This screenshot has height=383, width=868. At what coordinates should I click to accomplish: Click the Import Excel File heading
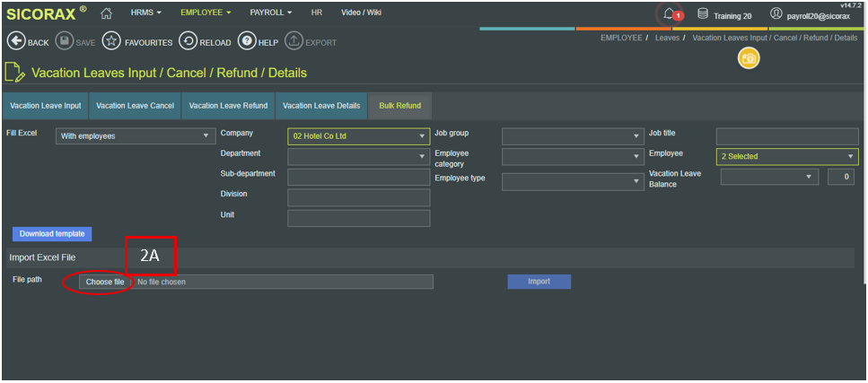click(42, 257)
